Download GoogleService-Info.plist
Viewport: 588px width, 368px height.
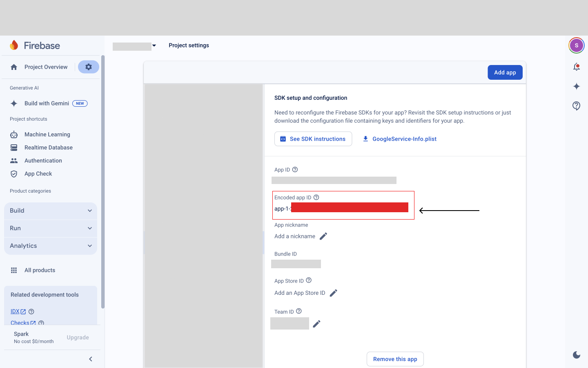coord(404,139)
